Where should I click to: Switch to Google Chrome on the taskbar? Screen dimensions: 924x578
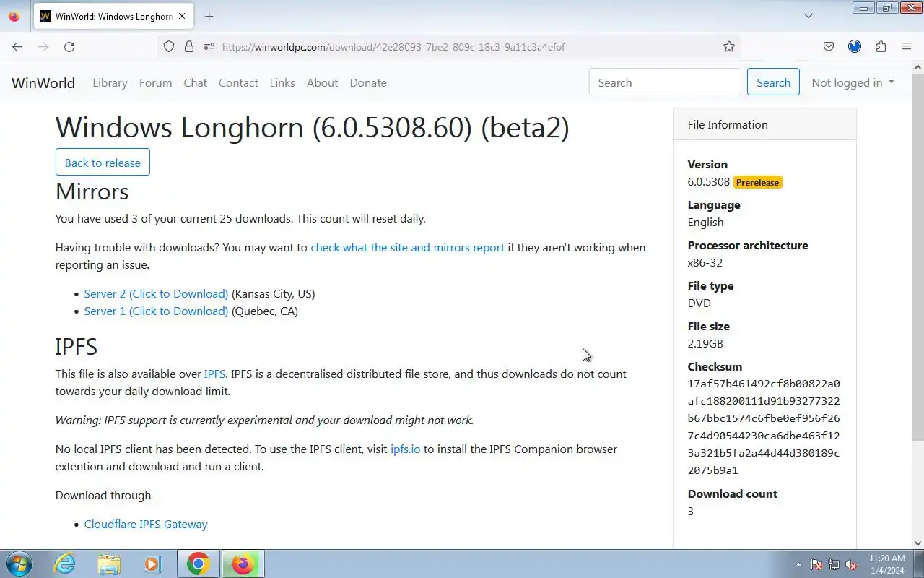198,564
